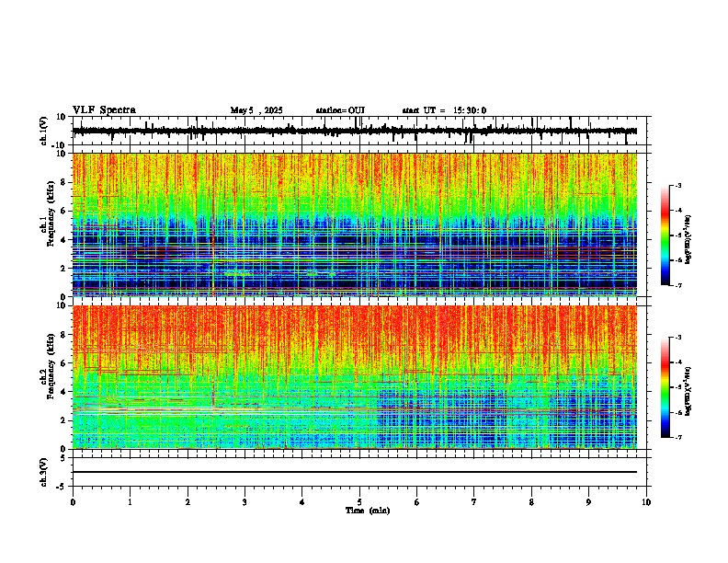Viewport: 728px width, 563px height.
Task: Click the ch.1 frequency spectrogram panel
Action: tap(355, 224)
